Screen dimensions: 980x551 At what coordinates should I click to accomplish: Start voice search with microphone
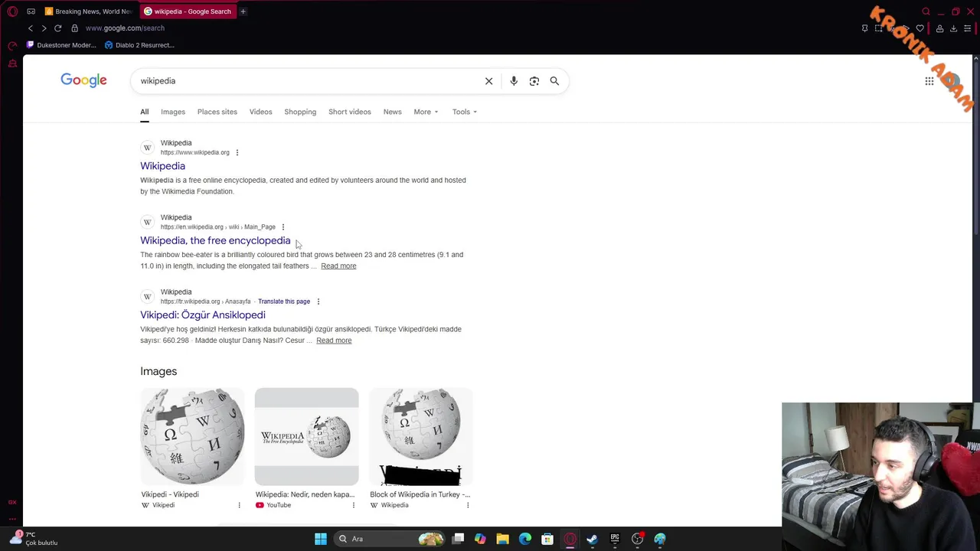pos(514,81)
